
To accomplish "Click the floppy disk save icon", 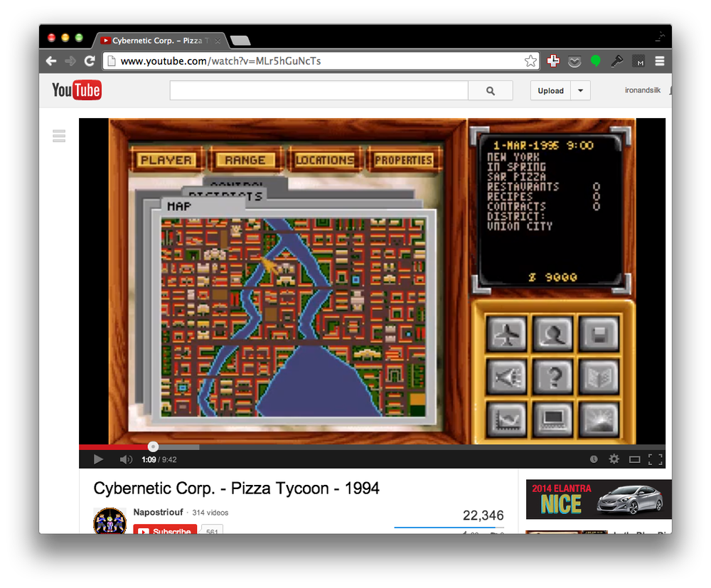I will tap(599, 334).
